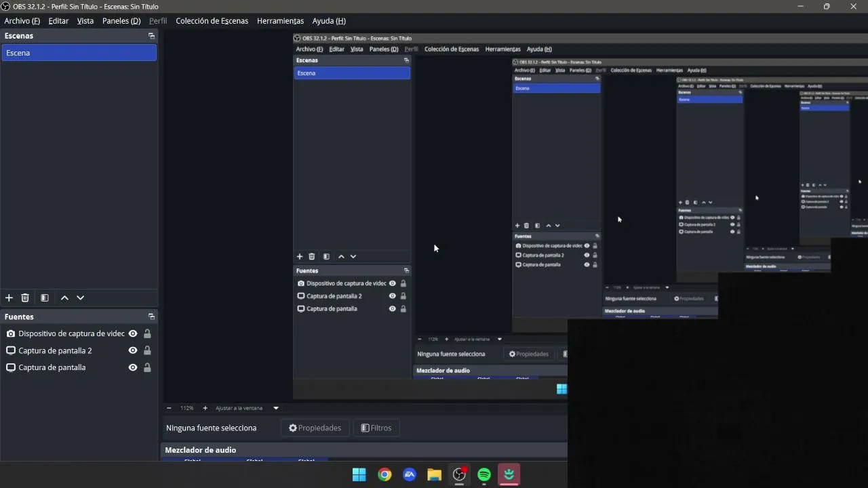
Task: Click the OBS Studio taskbar icon
Action: (459, 474)
